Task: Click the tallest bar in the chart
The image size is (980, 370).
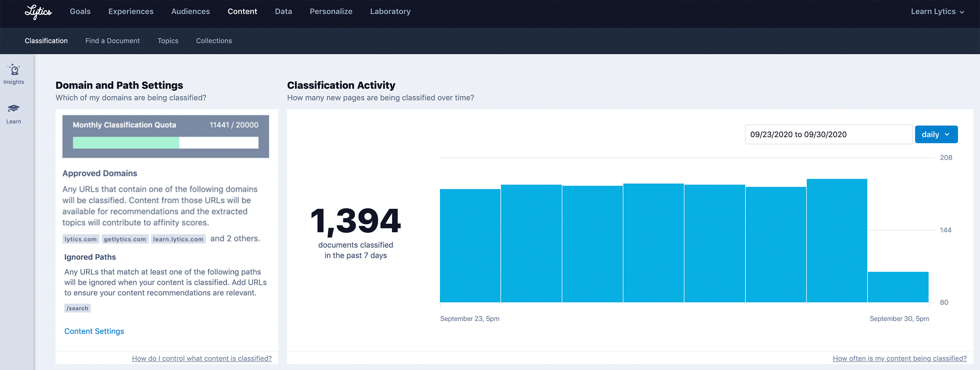Action: 837,241
